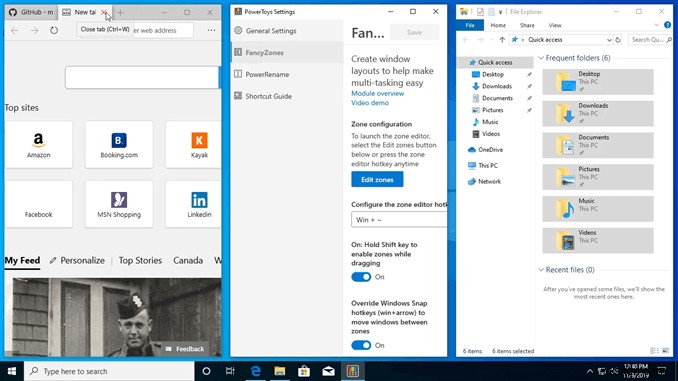Show hidden system tray icons
678x381 pixels.
[x=589, y=371]
